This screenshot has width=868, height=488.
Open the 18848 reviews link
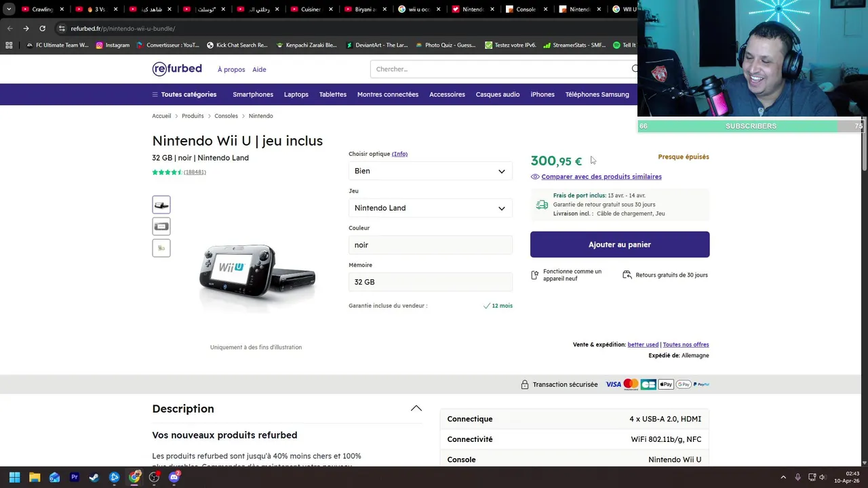[195, 172]
